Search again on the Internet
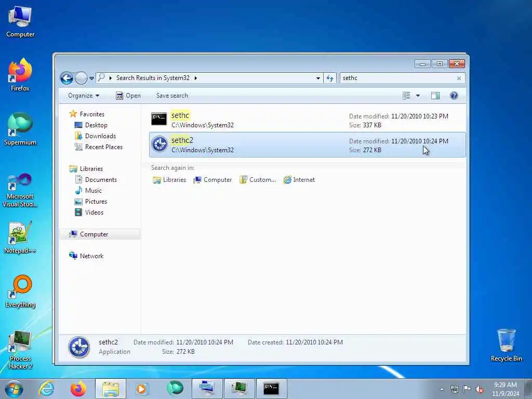Screen dimensions: 532x399 coord(299,180)
